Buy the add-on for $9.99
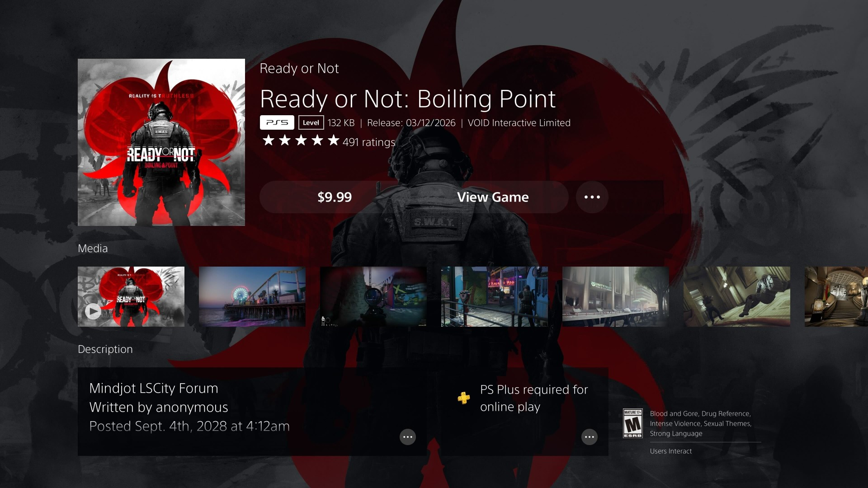868x488 pixels. 335,197
